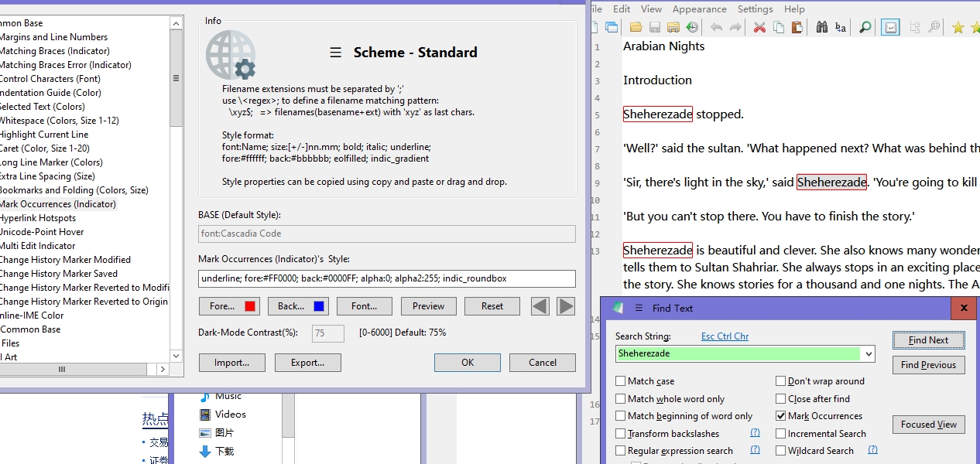Open the Settings menu
Image resolution: width=980 pixels, height=464 pixels.
point(755,9)
